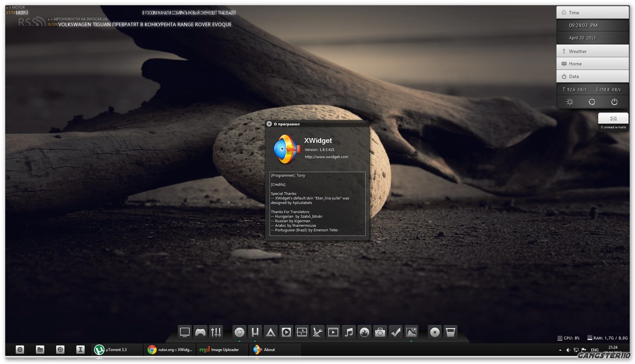Image resolution: width=635 pixels, height=364 pixels.
Task: Click the Time header in the widget
Action: coord(593,13)
